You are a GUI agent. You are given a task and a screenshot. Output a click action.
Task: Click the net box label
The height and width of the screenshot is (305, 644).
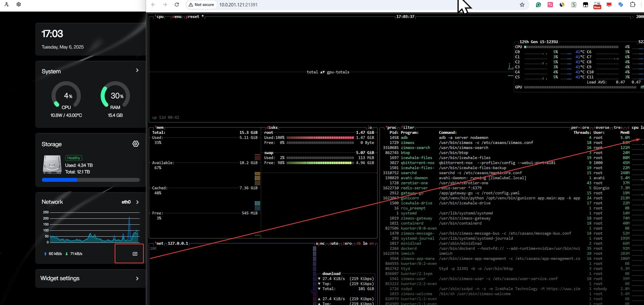(x=159, y=243)
